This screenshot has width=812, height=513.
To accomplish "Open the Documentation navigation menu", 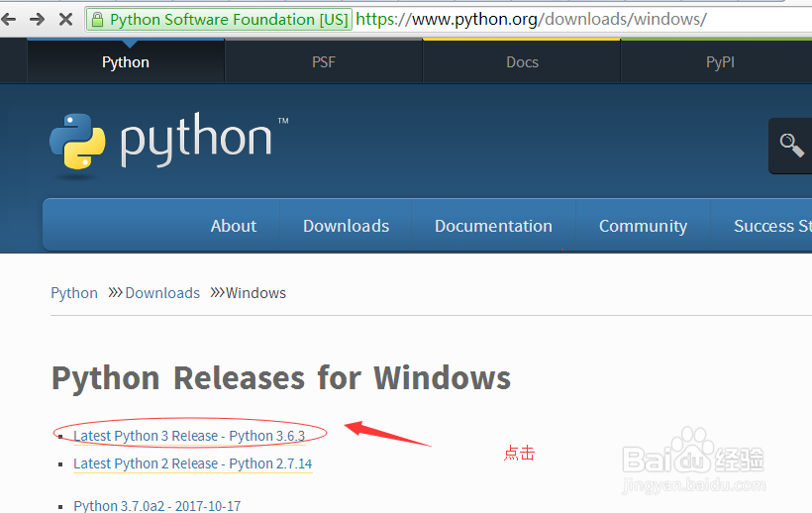I will point(493,226).
